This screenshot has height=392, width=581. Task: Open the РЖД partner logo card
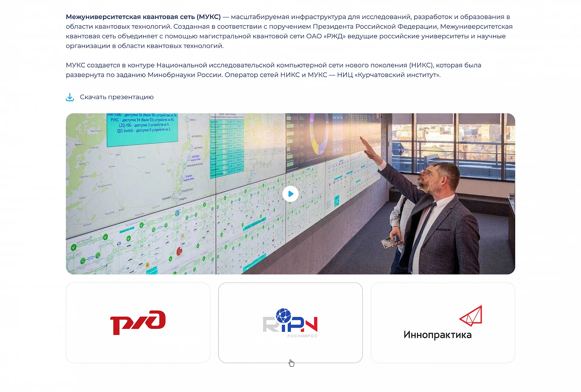pos(138,323)
